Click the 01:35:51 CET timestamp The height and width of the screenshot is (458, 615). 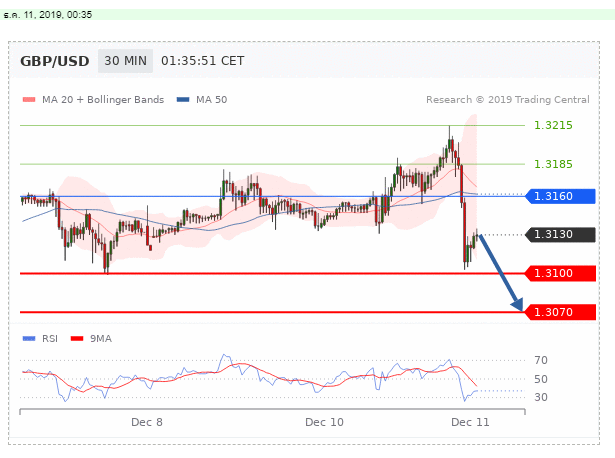coord(202,61)
